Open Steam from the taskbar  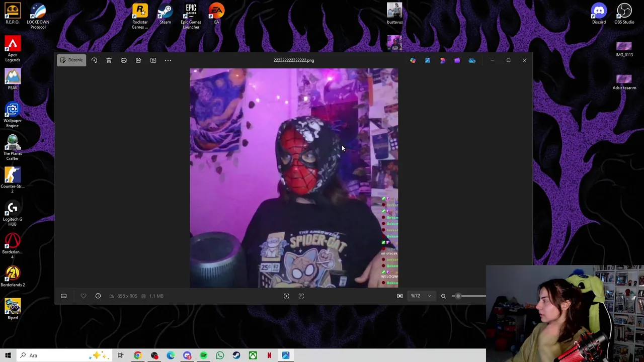click(236, 355)
